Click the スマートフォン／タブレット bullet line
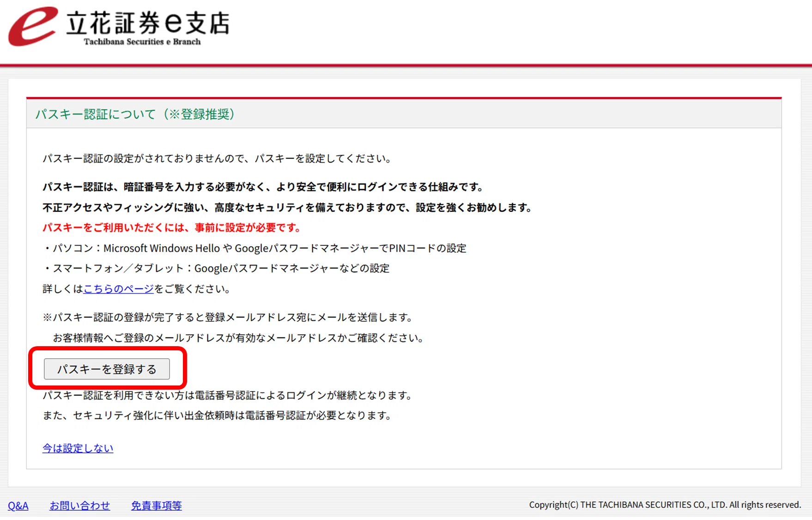 point(216,269)
